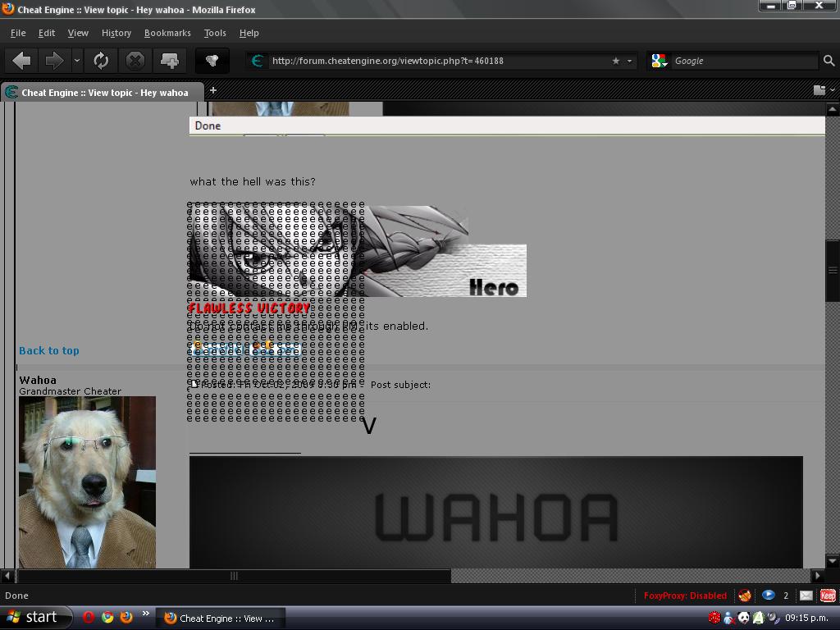Click the Stop loading X button

click(x=135, y=61)
